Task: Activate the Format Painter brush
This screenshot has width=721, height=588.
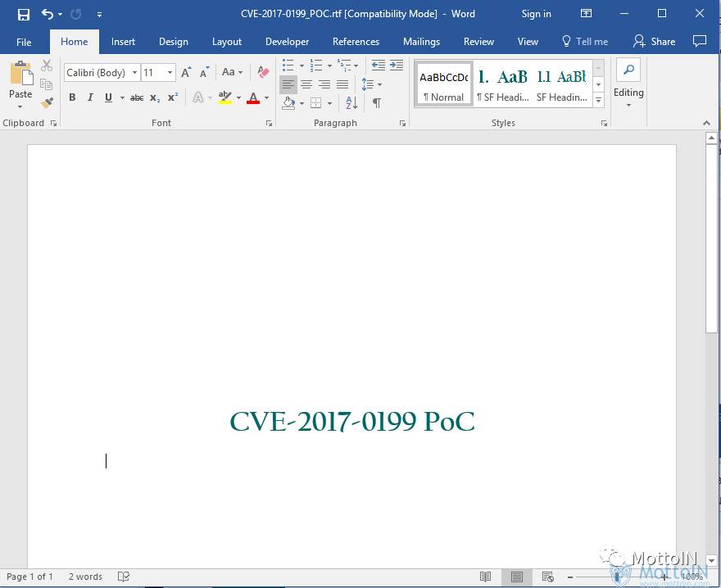Action: (47, 102)
